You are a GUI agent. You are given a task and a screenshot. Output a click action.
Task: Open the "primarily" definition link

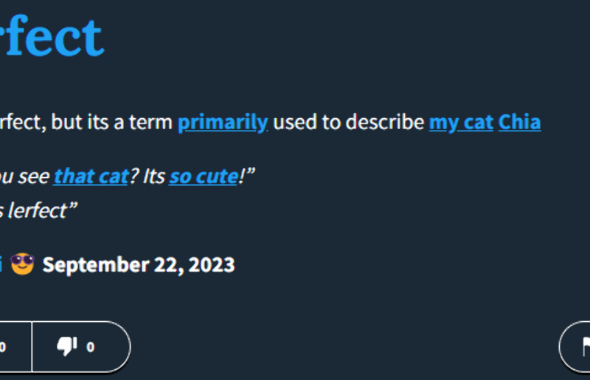(223, 122)
